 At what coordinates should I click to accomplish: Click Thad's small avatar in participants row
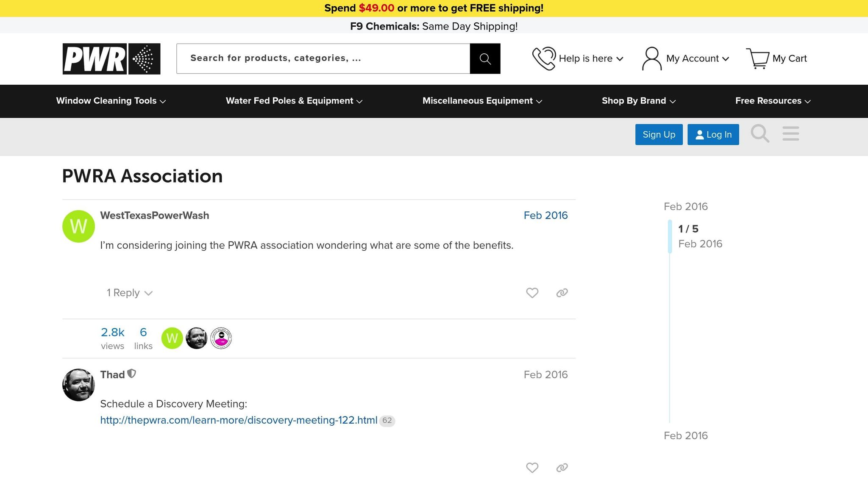tap(197, 338)
